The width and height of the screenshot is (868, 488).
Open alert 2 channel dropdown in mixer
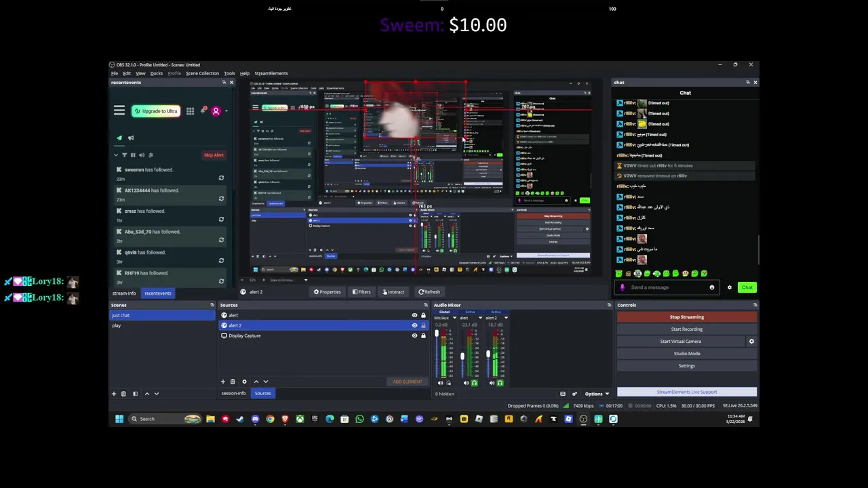click(x=506, y=318)
